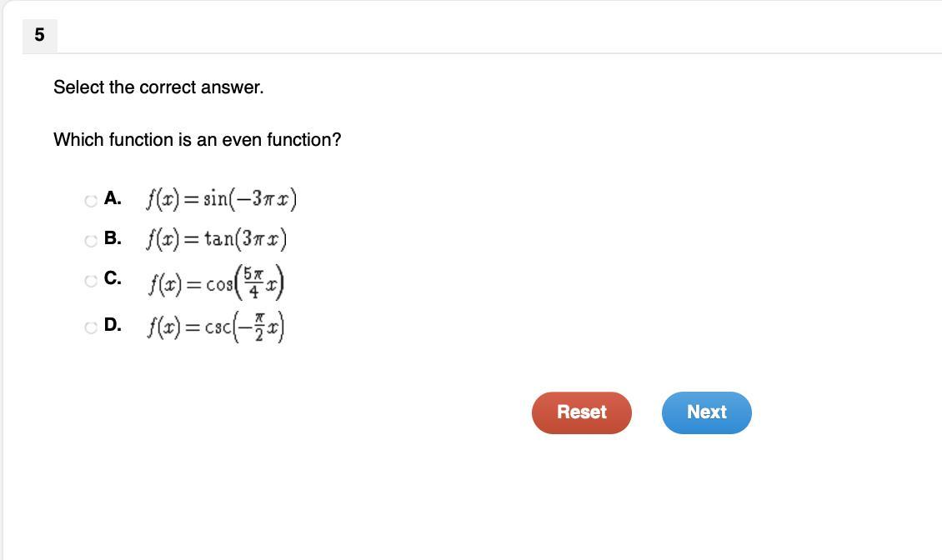The image size is (942, 560).
Task: Click 'Which function is an even function?' text
Action: [x=197, y=140]
